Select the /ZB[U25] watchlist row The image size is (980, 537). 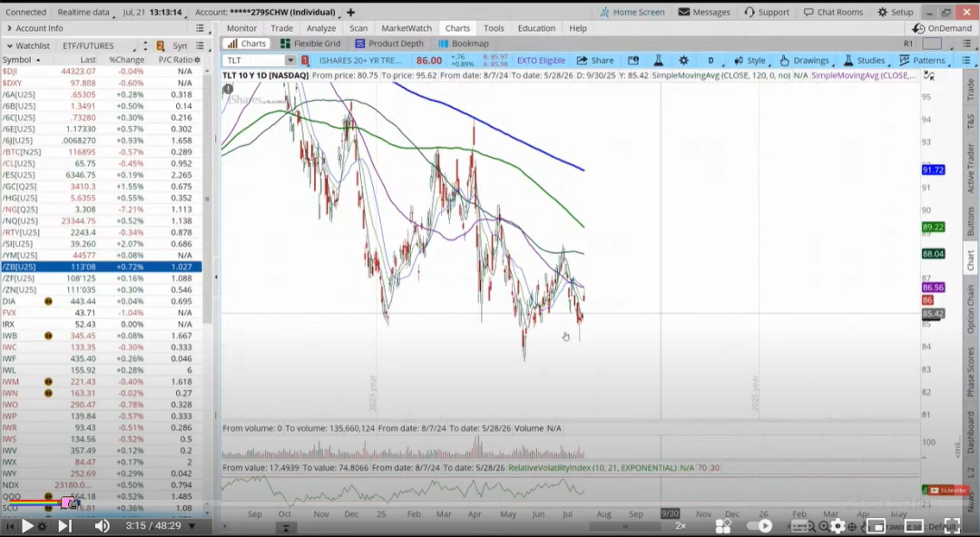coord(102,267)
